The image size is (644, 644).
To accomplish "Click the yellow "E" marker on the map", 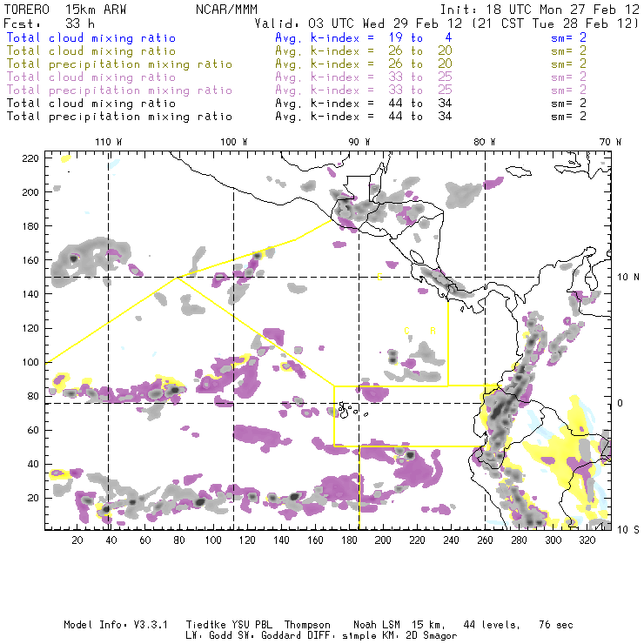I will click(379, 278).
